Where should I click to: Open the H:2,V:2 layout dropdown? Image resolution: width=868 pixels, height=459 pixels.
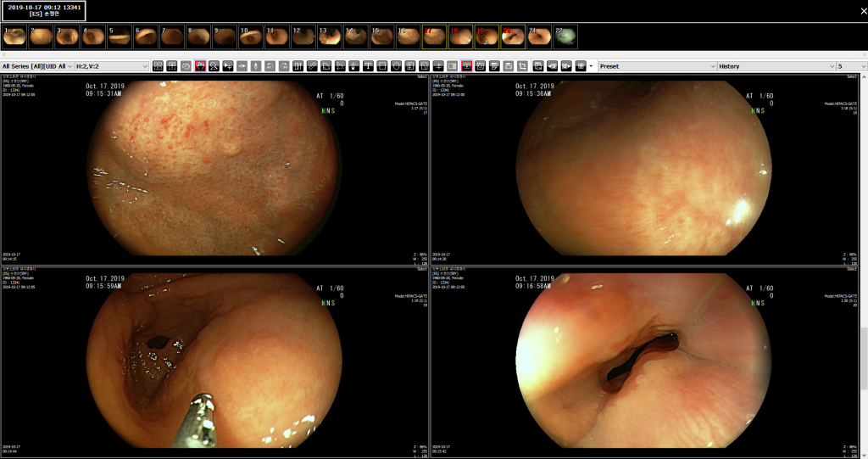(113, 66)
